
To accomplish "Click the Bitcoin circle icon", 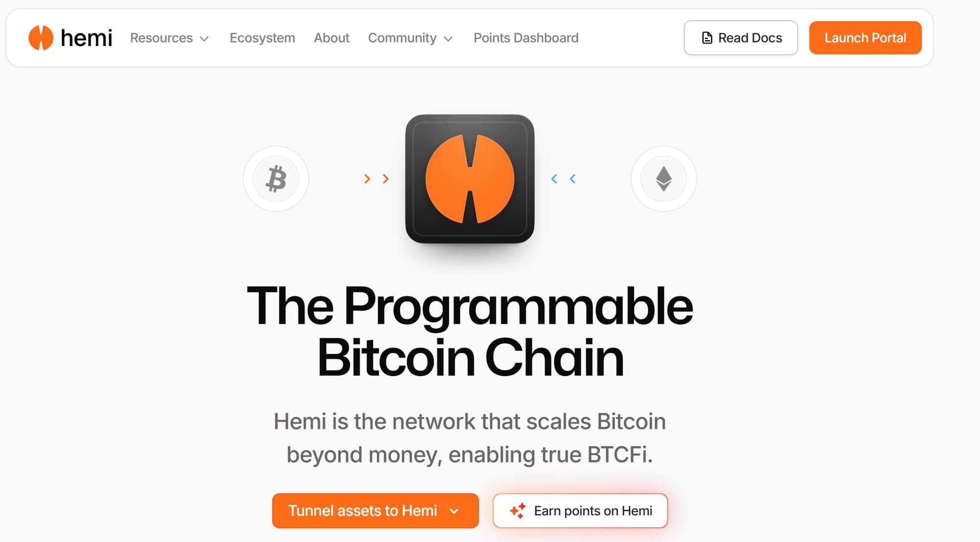I will pyautogui.click(x=276, y=179).
